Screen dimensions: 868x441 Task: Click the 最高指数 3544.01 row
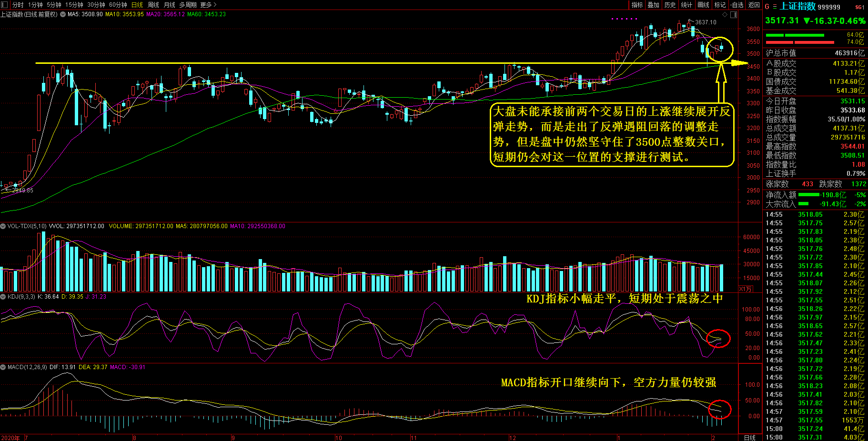(x=815, y=146)
